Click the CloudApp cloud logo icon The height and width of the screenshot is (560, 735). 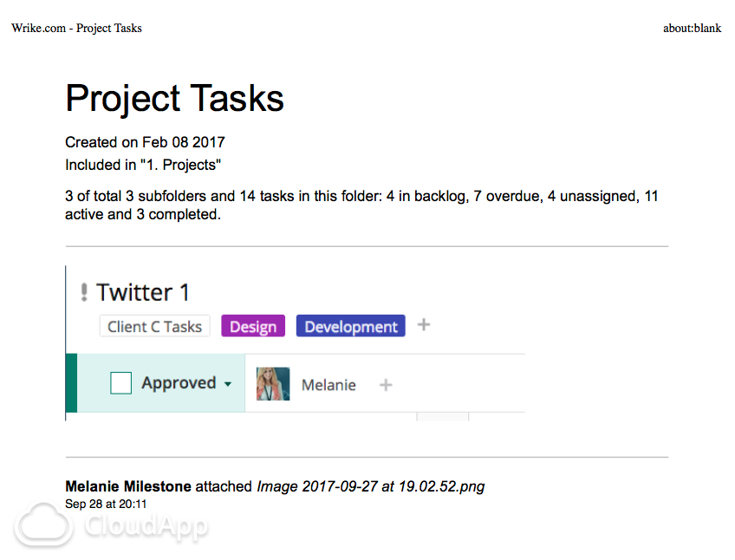coord(45,524)
